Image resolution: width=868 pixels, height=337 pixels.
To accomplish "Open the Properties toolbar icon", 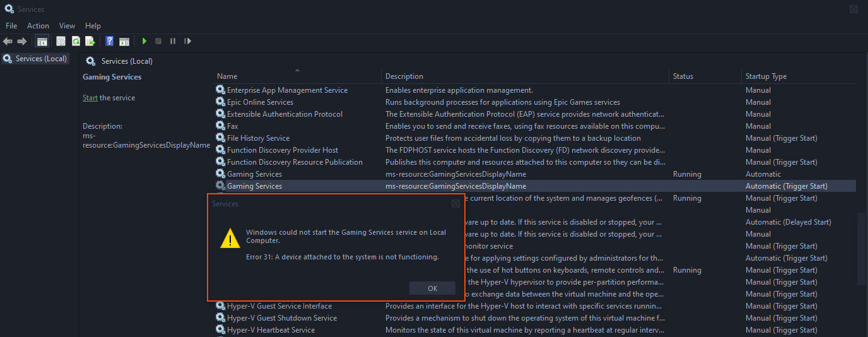I will coord(61,41).
